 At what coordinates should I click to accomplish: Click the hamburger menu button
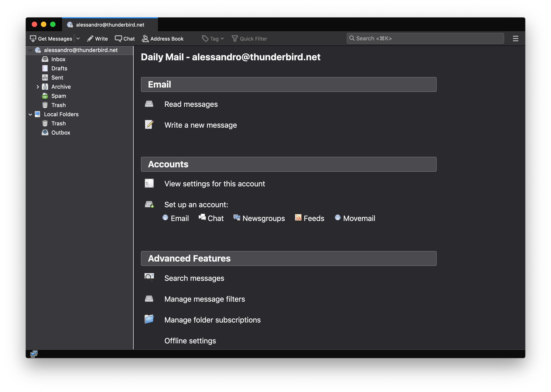[x=516, y=39]
